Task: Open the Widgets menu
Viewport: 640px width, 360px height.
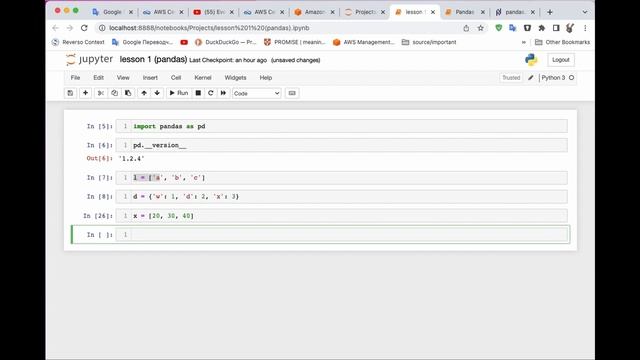Action: (x=236, y=78)
